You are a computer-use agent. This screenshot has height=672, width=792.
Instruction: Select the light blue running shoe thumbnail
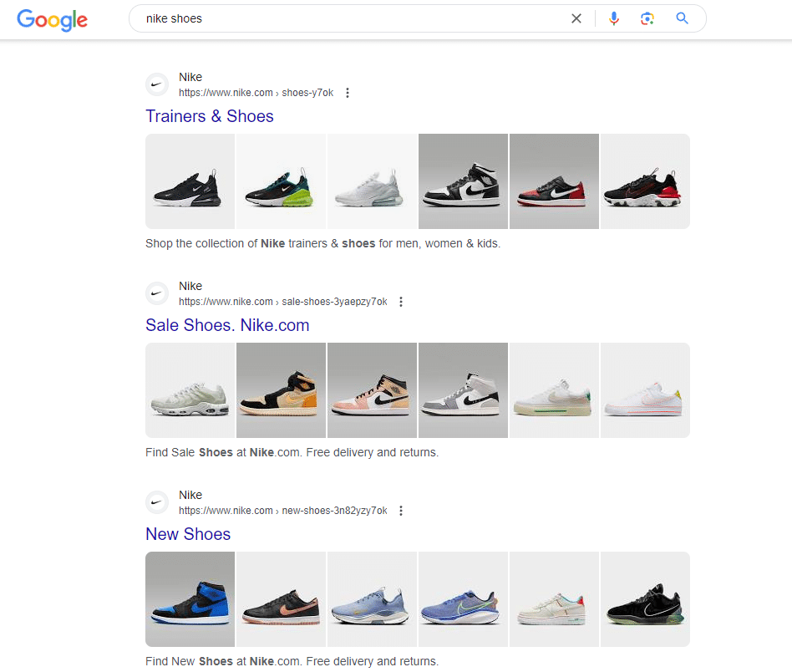(373, 599)
